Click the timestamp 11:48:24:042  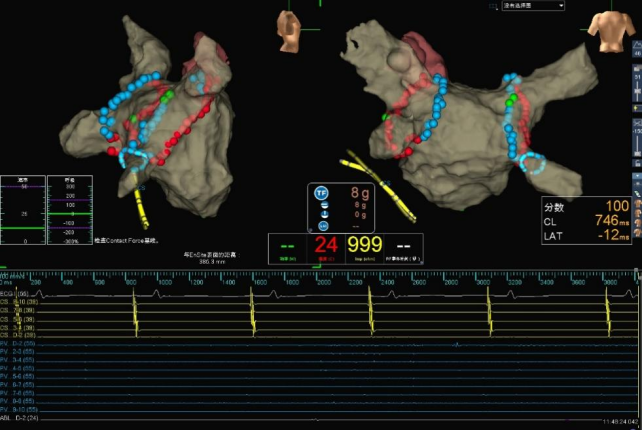pos(620,421)
